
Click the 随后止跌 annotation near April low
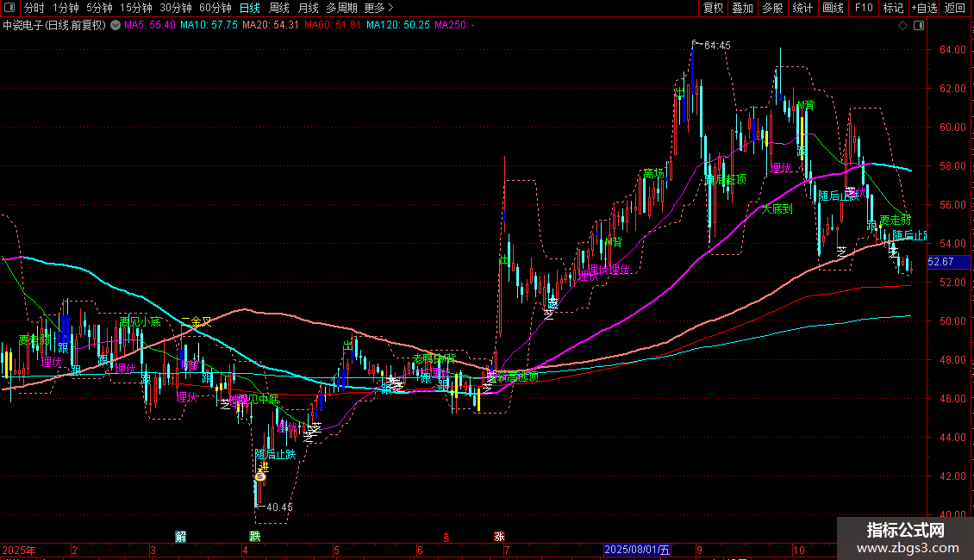[275, 454]
